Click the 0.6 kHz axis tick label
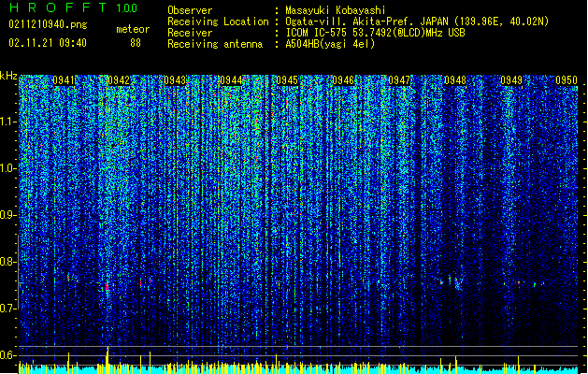This screenshot has height=374, width=588. 8,355
